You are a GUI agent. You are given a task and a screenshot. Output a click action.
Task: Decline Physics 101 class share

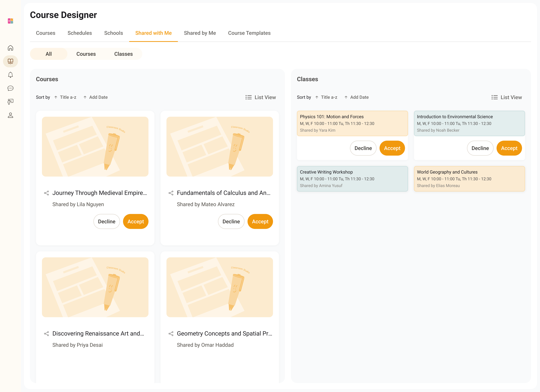[363, 148]
